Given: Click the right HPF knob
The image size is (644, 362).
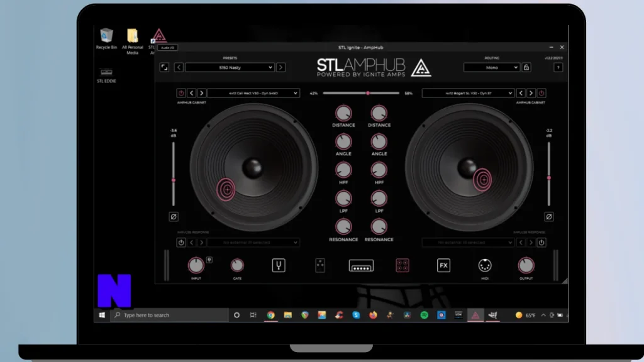Looking at the screenshot, I should [x=379, y=170].
